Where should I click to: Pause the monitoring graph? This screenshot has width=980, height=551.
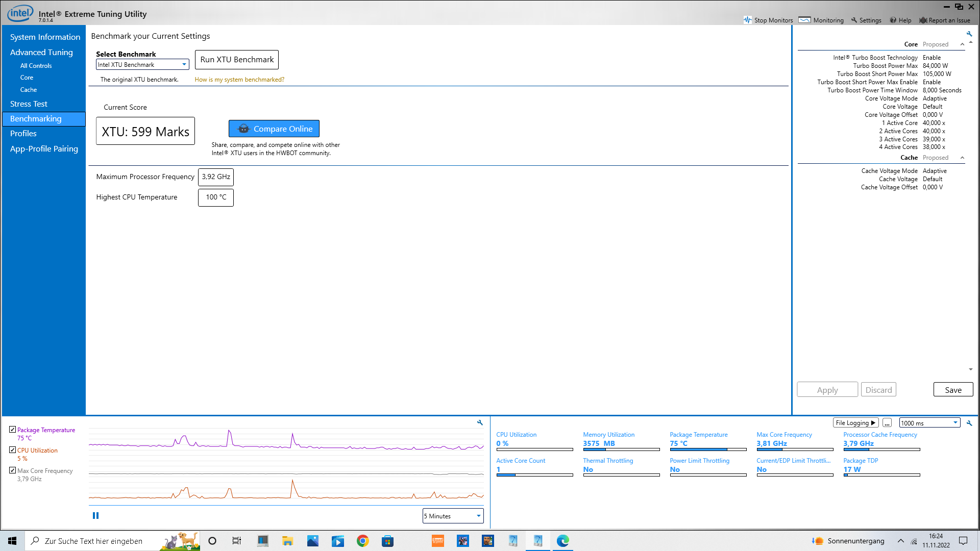[95, 516]
